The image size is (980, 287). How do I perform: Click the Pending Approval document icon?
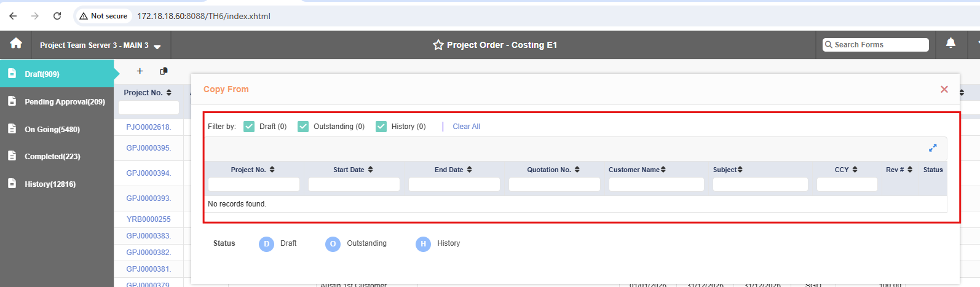(12, 101)
